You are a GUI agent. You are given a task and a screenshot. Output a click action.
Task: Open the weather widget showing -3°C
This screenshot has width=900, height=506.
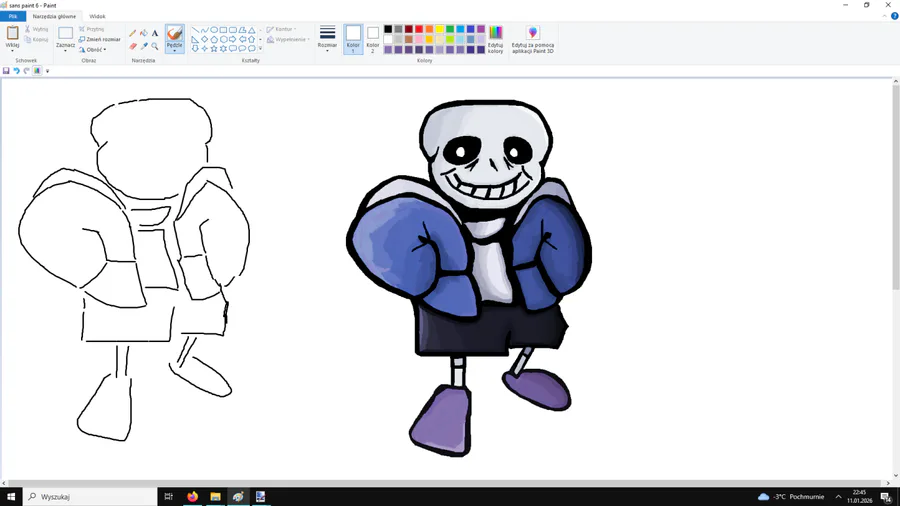tap(791, 497)
